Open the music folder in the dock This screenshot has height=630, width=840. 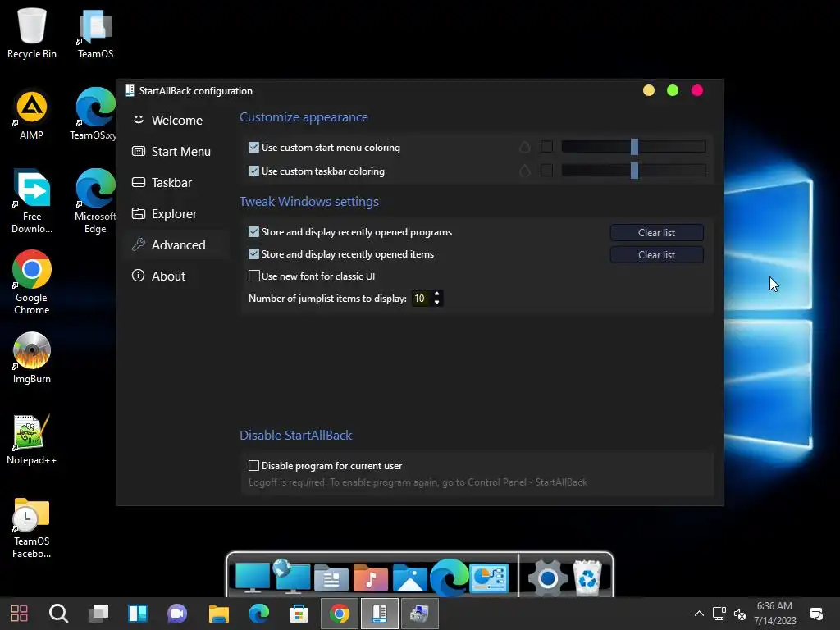371,578
